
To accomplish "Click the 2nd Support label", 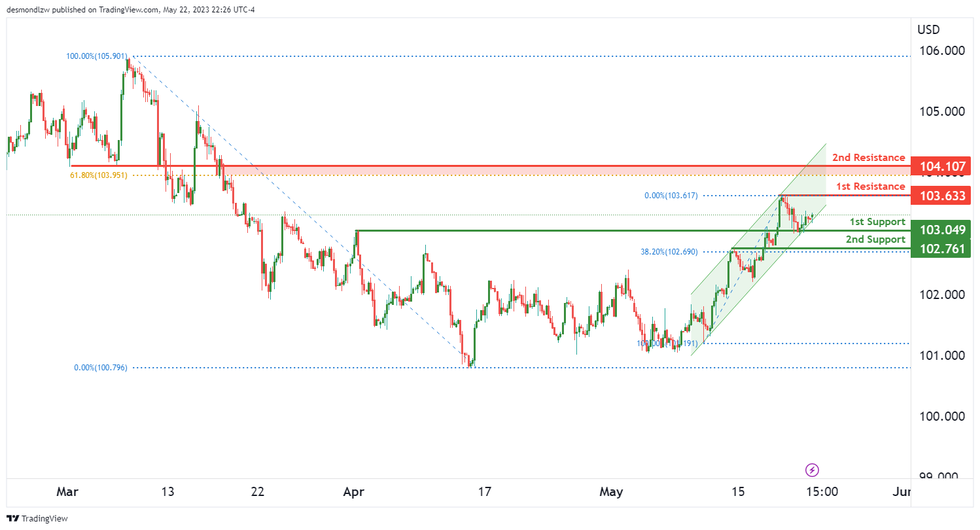I will coord(875,239).
